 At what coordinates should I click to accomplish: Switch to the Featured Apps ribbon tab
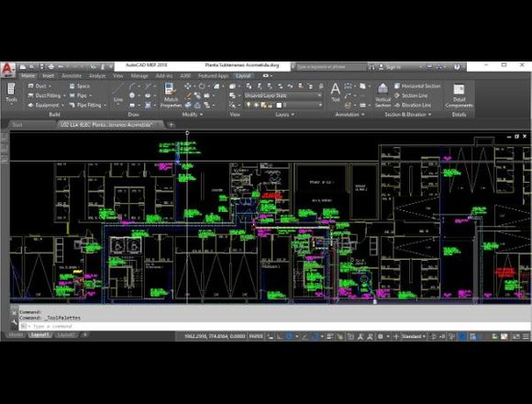click(213, 75)
